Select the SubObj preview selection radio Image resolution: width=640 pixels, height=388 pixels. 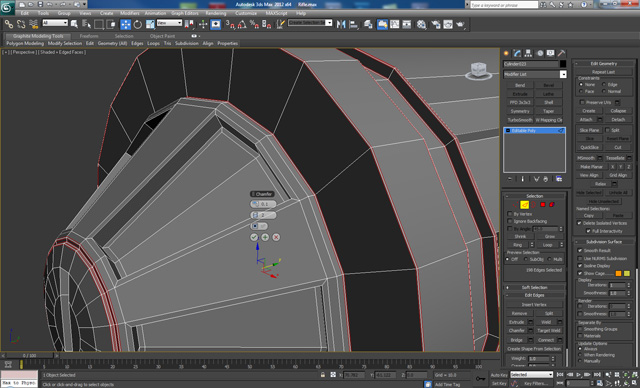pos(526,259)
